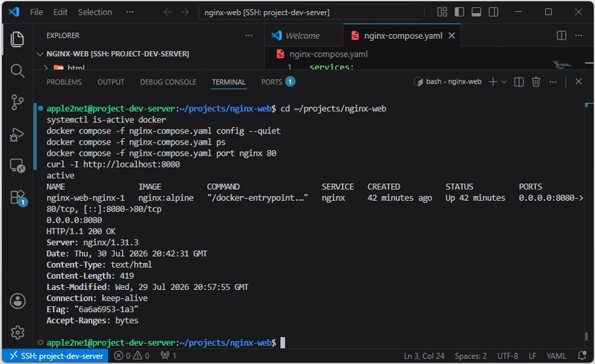Select the TERMINAL panel tab
595x364 pixels.
coord(228,82)
